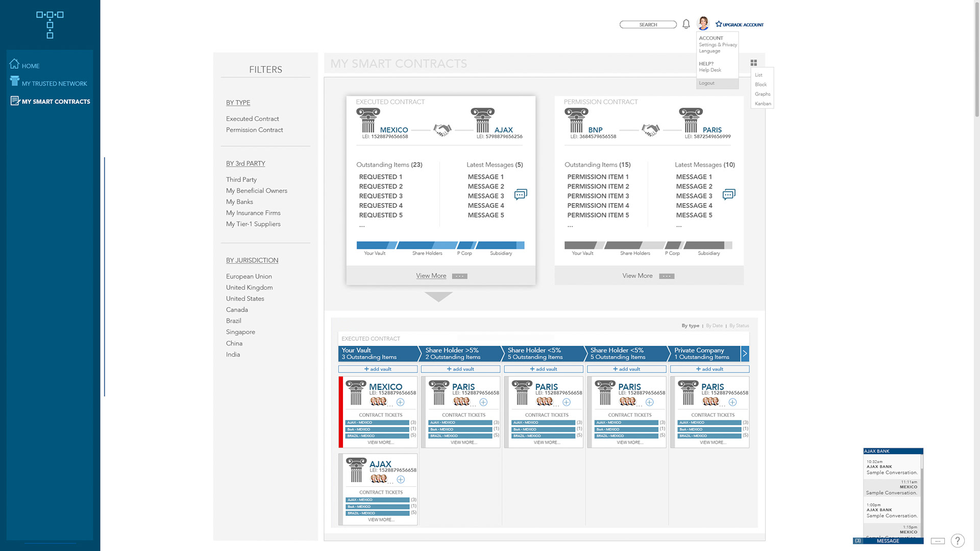Screen dimensions: 980x551
Task: Open My Trusted Network in sidebar
Action: [x=54, y=84]
